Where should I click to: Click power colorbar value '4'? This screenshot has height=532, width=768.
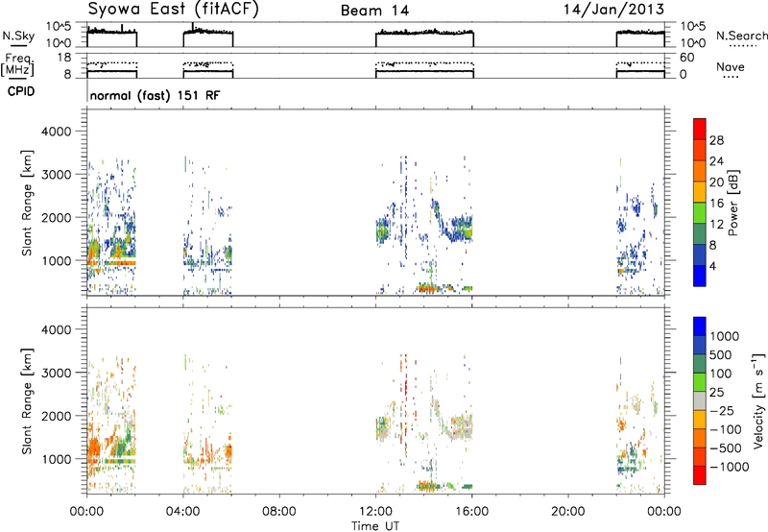coord(713,266)
